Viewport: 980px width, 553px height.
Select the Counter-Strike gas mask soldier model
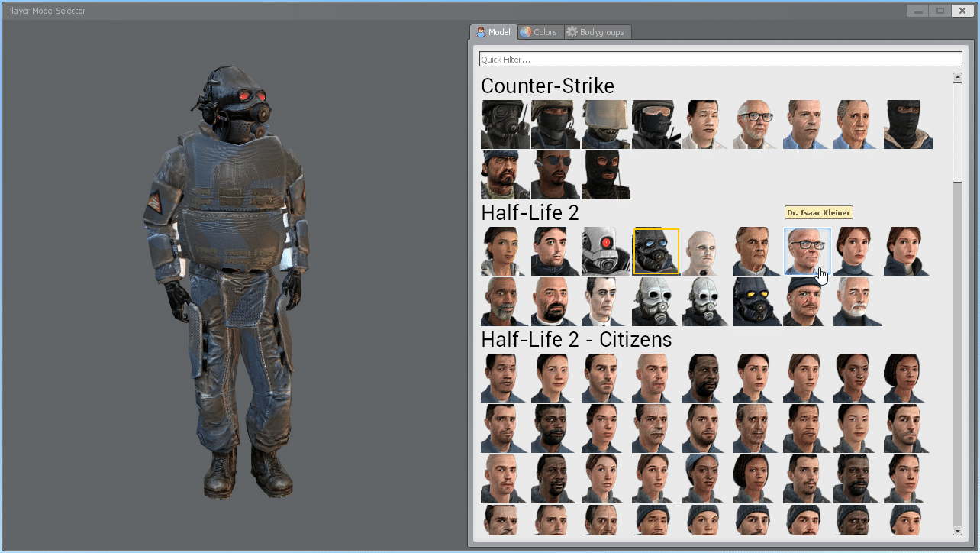[x=505, y=125]
